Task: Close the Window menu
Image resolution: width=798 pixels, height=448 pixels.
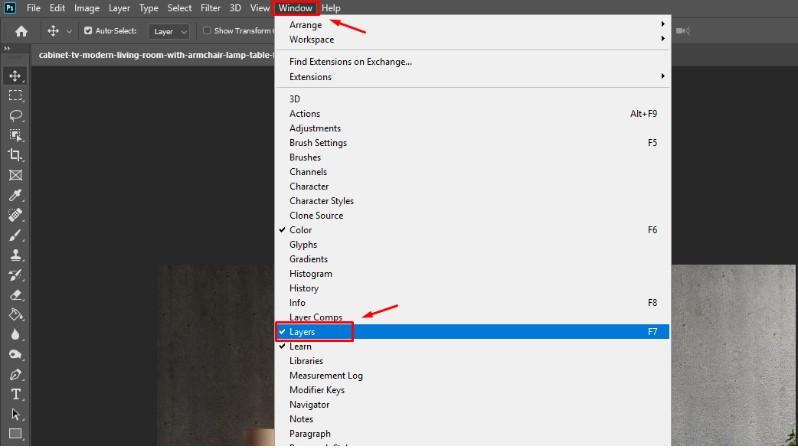Action: (295, 8)
